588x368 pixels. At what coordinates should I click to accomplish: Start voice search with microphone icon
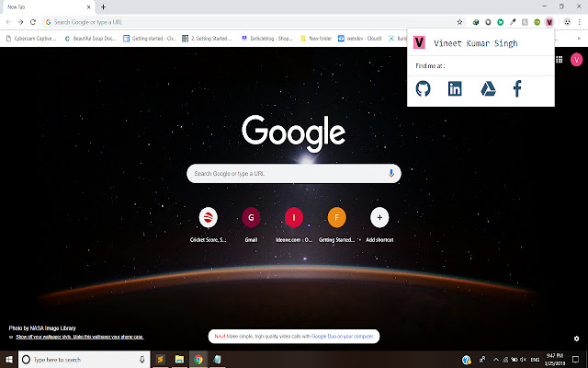pos(390,174)
